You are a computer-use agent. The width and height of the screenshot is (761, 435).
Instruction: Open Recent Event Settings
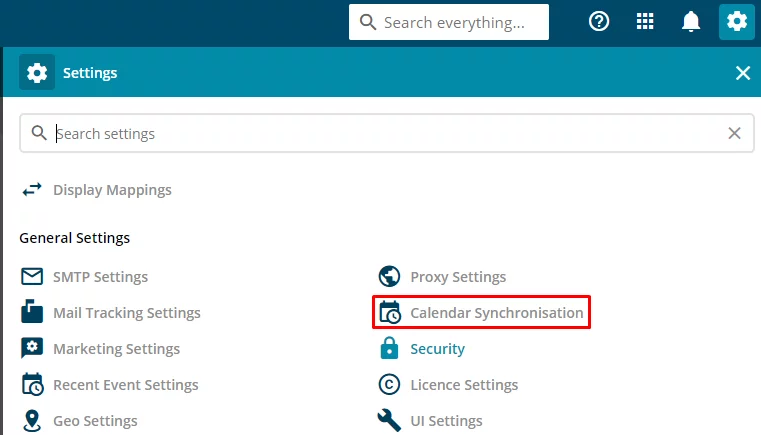click(126, 385)
